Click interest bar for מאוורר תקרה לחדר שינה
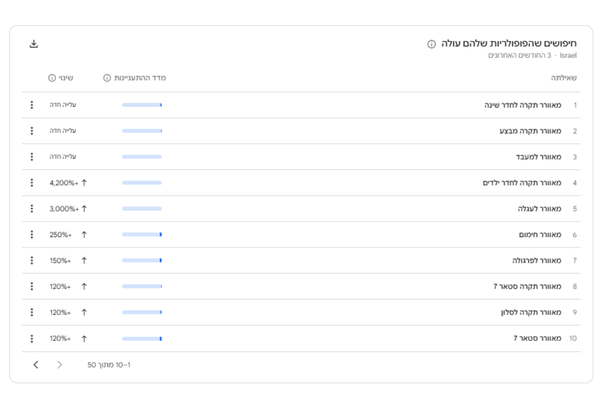 [x=141, y=105]
